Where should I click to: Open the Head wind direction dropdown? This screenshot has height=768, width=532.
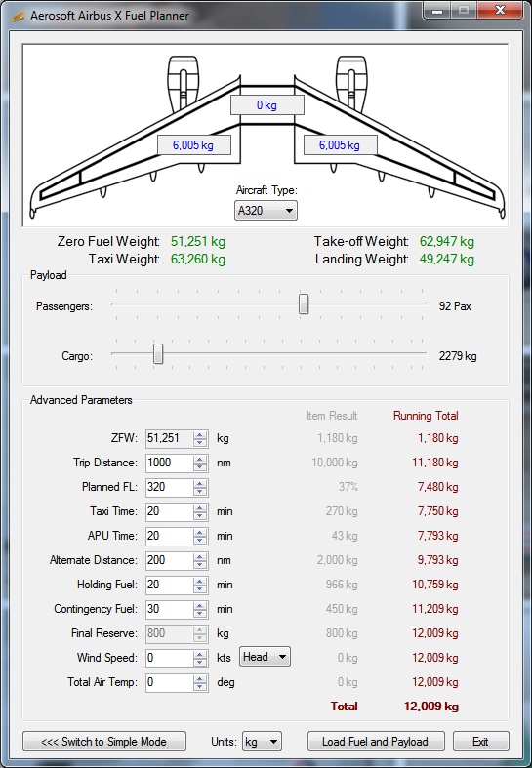click(x=265, y=657)
